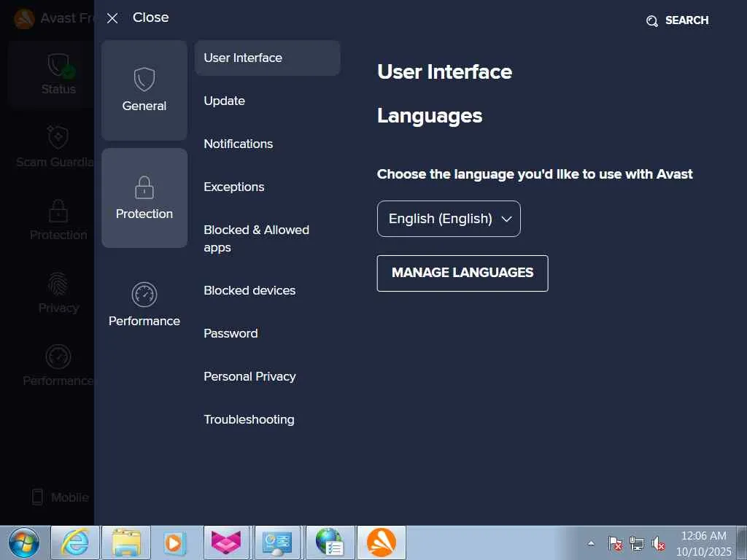Open the Notifications settings
Viewport: 747px width, 560px height.
click(x=239, y=144)
